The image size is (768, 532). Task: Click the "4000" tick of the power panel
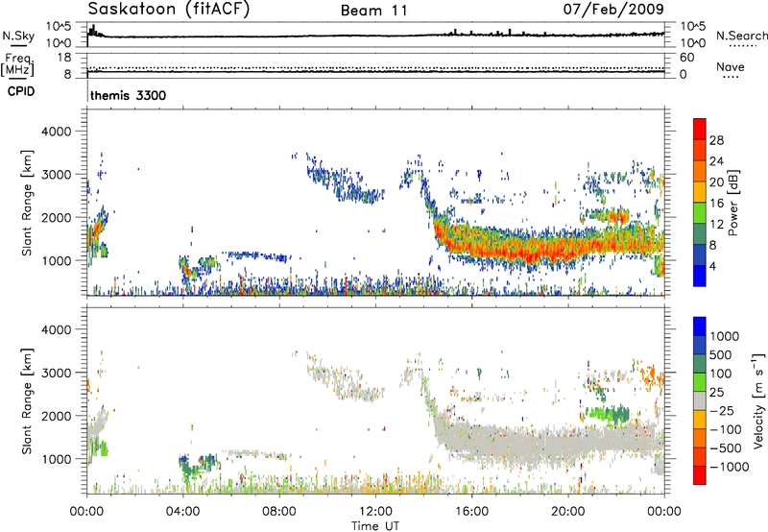click(57, 132)
